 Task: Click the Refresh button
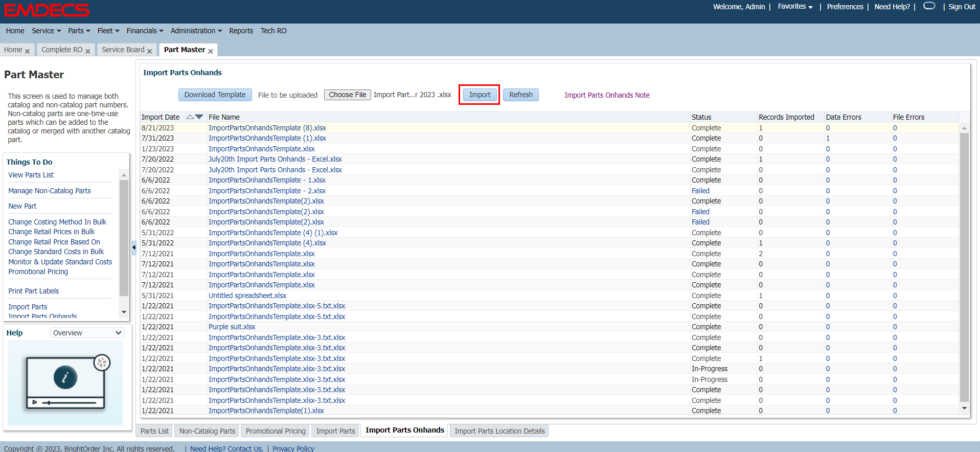[x=521, y=95]
